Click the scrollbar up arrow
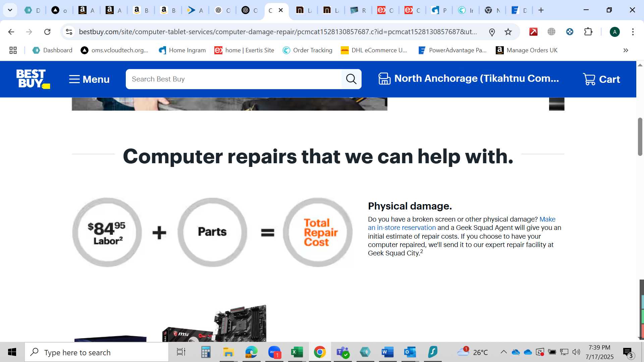This screenshot has height=362, width=644. [x=640, y=65]
